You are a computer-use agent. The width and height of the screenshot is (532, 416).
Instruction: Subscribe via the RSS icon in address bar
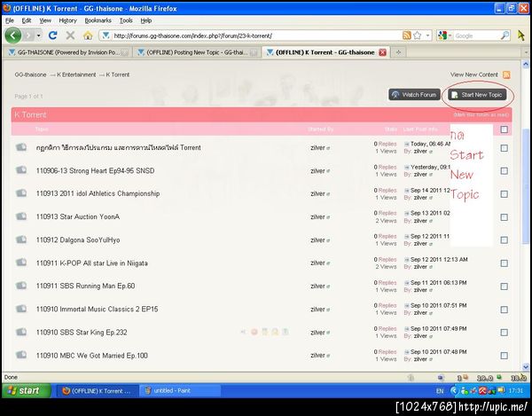(406, 35)
